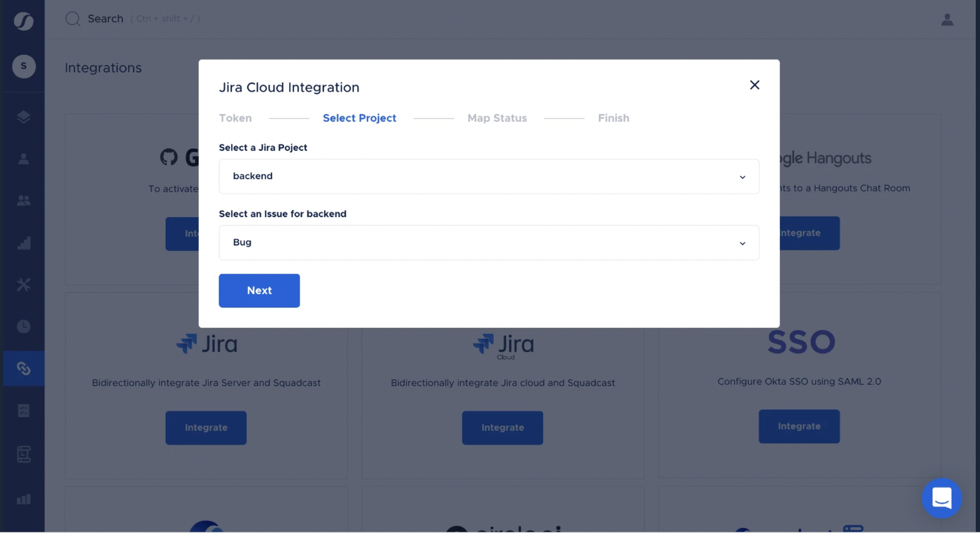Go to the Finish step
Screen dimensions: 980x533
tap(613, 118)
